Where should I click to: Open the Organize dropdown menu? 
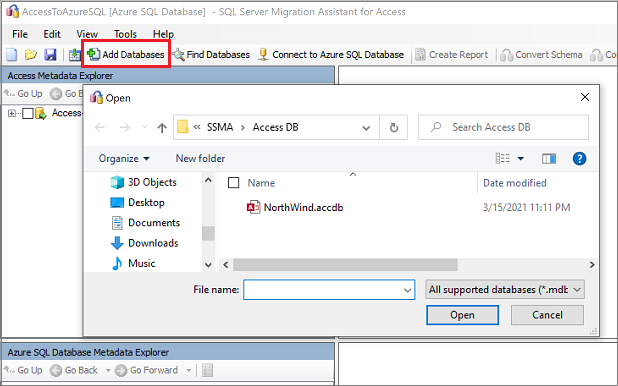point(124,159)
